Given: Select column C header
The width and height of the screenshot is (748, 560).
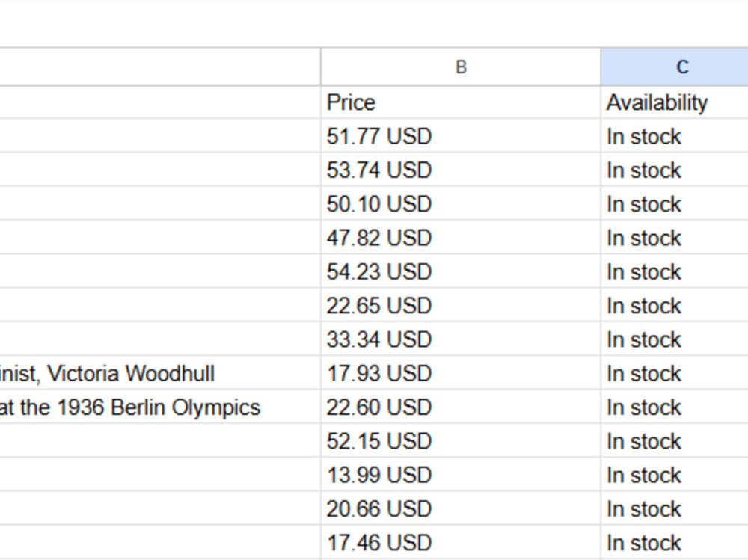Looking at the screenshot, I should coord(675,67).
